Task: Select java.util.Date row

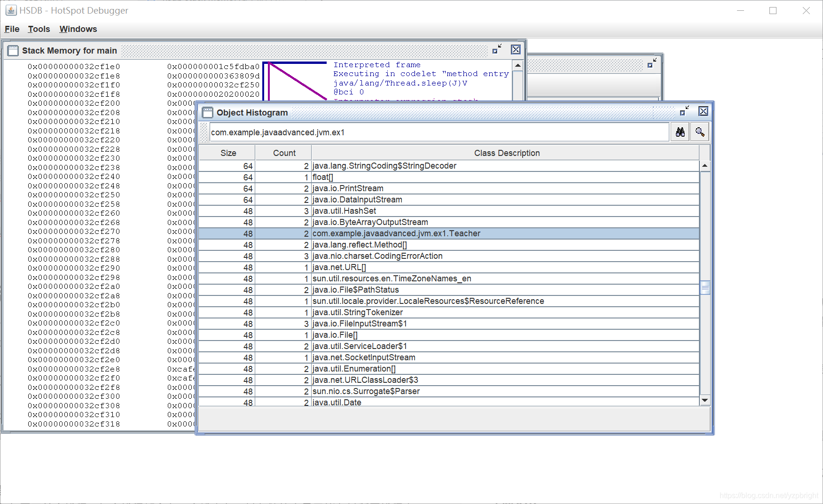Action: pos(449,402)
